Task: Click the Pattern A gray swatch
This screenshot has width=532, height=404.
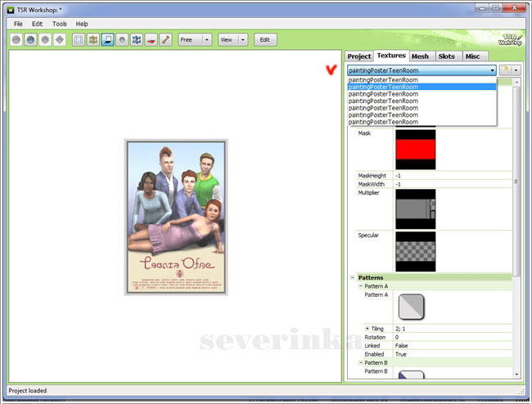Action: coord(411,307)
